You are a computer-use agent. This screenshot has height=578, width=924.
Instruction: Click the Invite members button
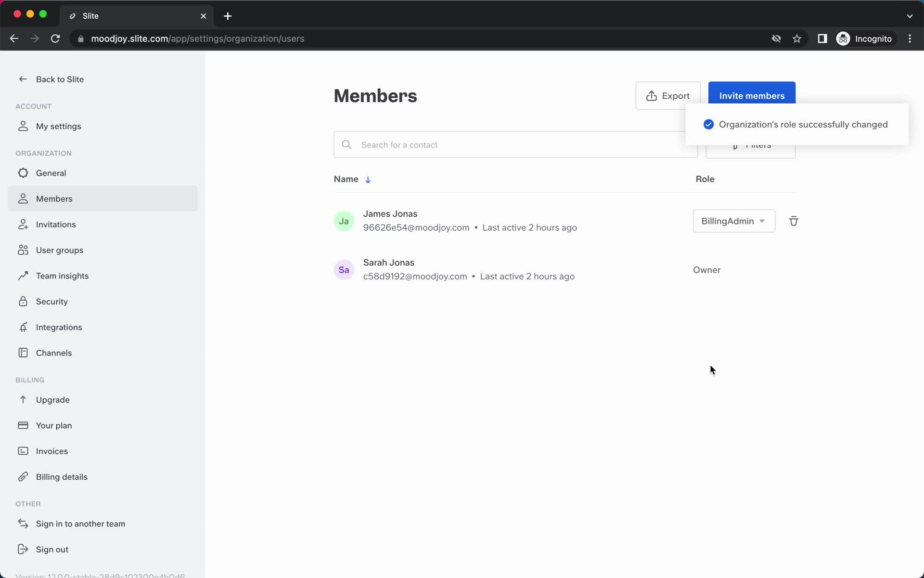click(752, 95)
